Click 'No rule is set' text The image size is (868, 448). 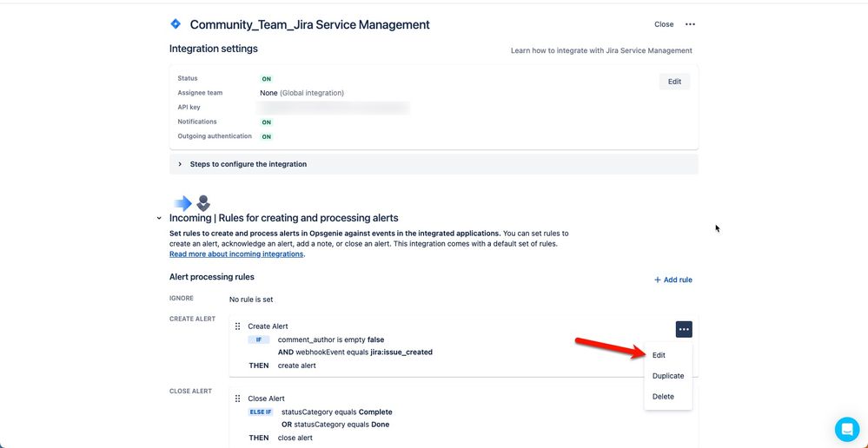coord(251,300)
